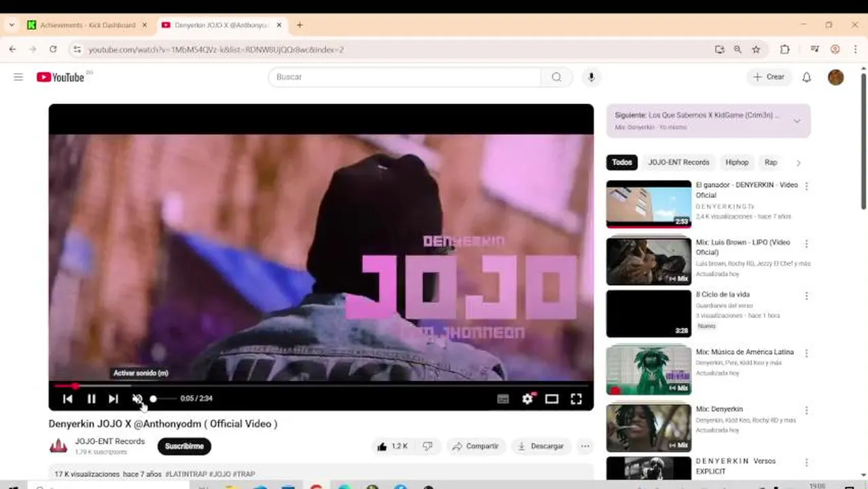Viewport: 868px width, 489px height.
Task: Open the Mix: Denyerkin thumbnail
Action: tap(649, 428)
